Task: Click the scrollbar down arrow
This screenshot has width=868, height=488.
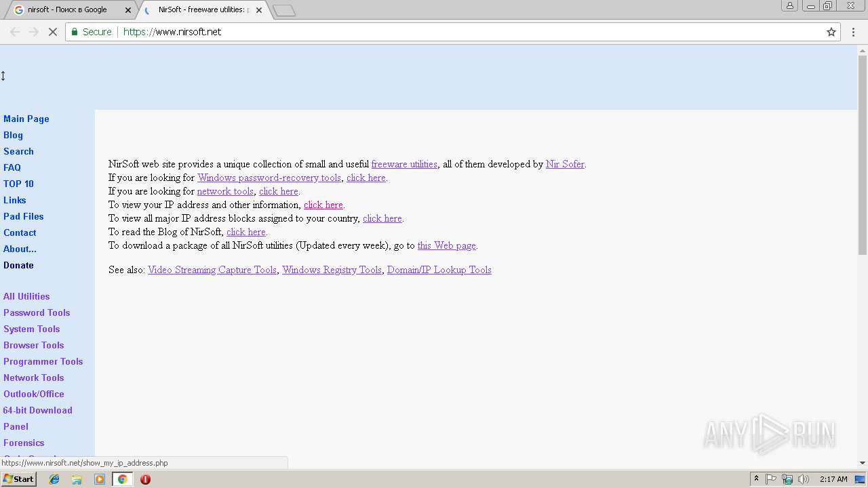Action: tap(863, 463)
